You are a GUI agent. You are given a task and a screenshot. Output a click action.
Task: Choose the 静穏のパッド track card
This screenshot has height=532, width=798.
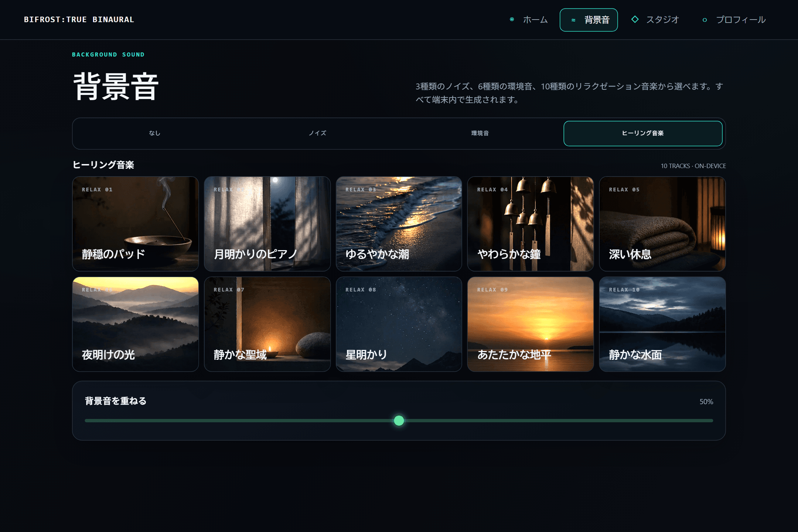(x=136, y=224)
